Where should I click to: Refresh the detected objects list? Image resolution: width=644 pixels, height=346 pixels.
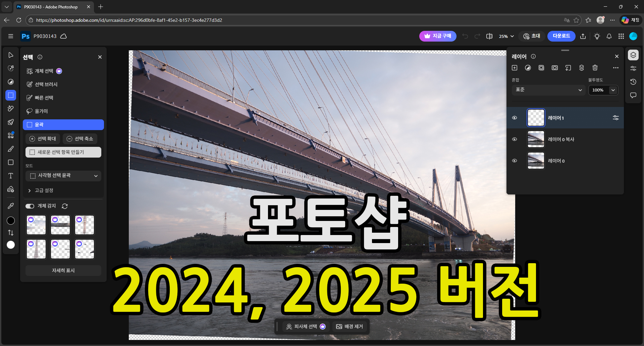tap(65, 206)
